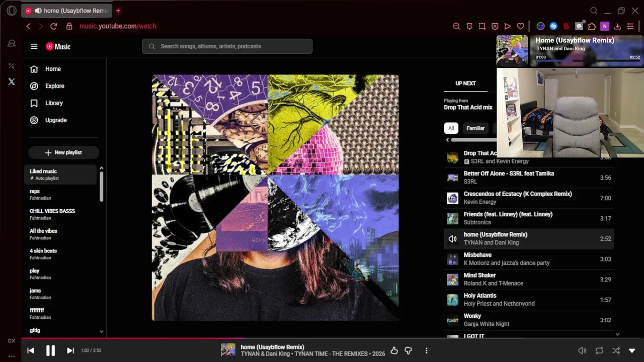The width and height of the screenshot is (644, 362).
Task: Go back one page in the browser
Action: [x=28, y=26]
